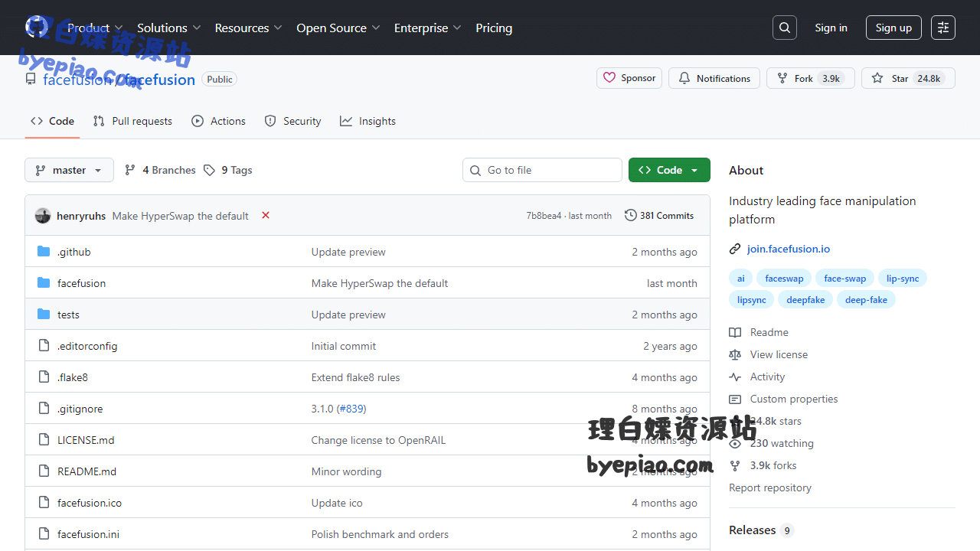Image resolution: width=980 pixels, height=551 pixels.
Task: Open the Enterprise dropdown
Action: pyautogui.click(x=428, y=28)
